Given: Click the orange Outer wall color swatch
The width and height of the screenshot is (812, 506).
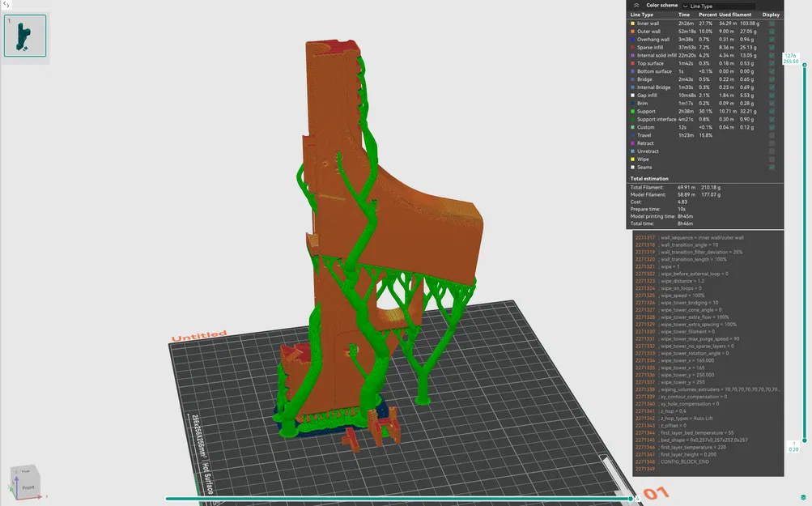Looking at the screenshot, I should tap(632, 32).
